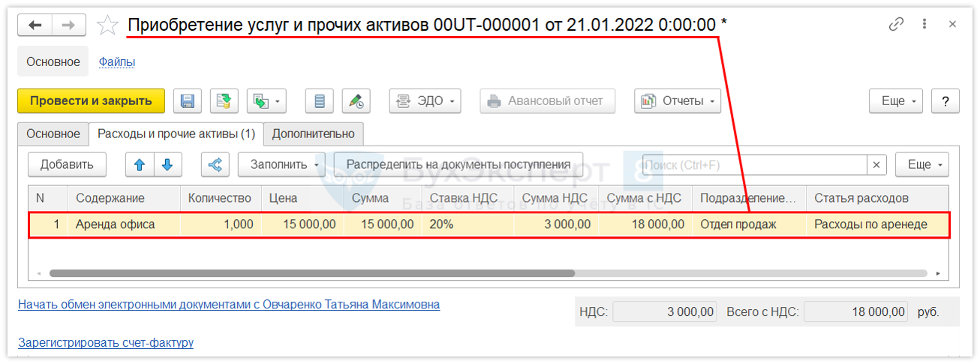Screen dimensions: 980x364
Task: Click the Поиск (Ctrl+F) search field
Action: coord(754,165)
